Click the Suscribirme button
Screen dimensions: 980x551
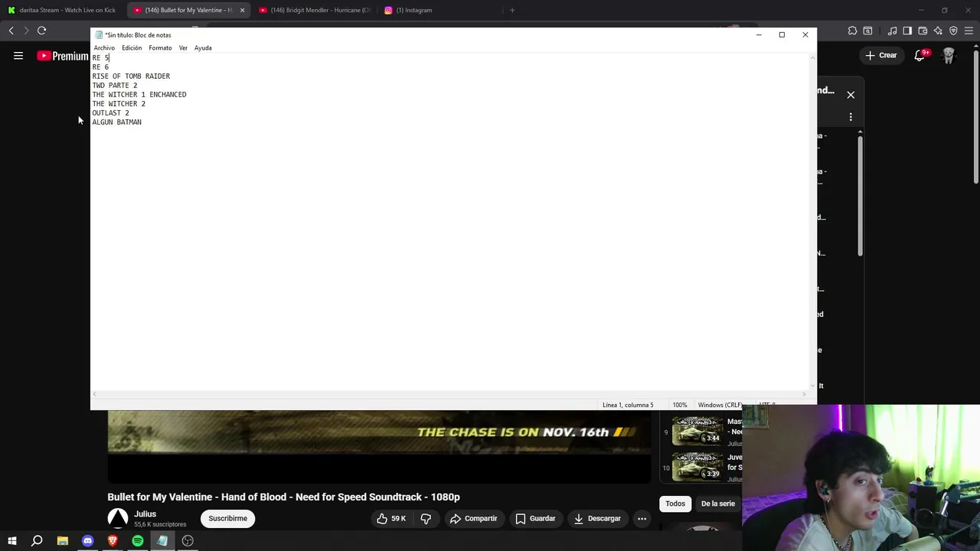pos(227,518)
